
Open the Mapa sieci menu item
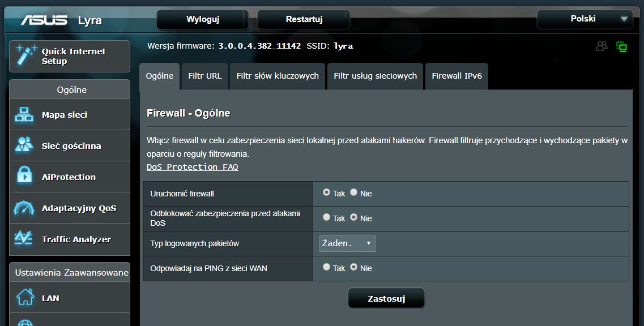point(70,114)
